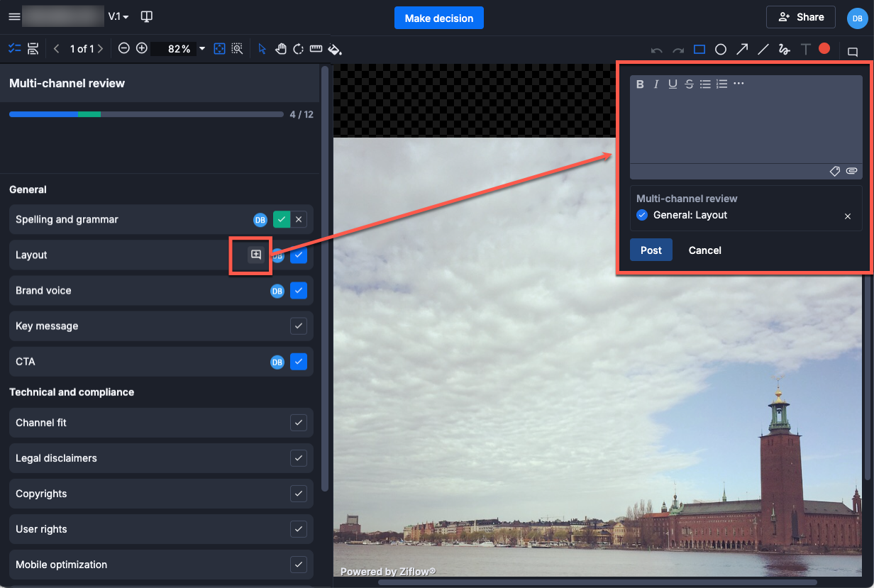
Task: Check the Key message checkbox
Action: (x=299, y=326)
